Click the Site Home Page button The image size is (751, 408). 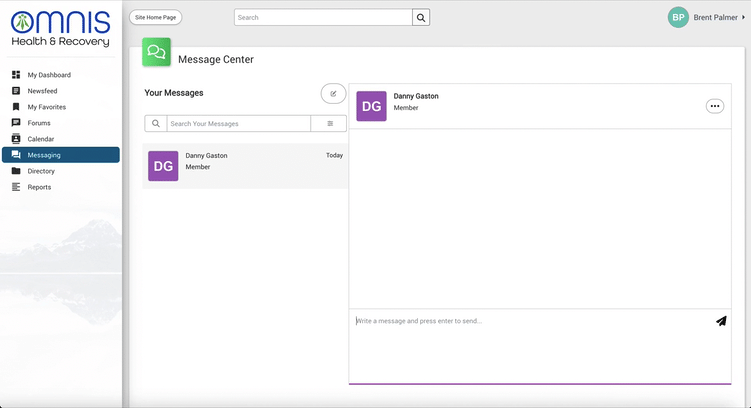click(156, 17)
